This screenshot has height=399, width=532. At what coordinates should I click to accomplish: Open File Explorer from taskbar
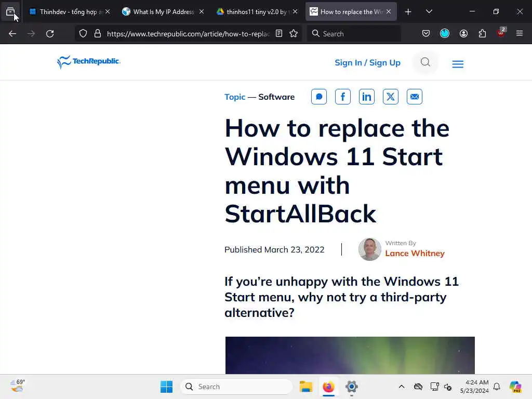point(305,387)
